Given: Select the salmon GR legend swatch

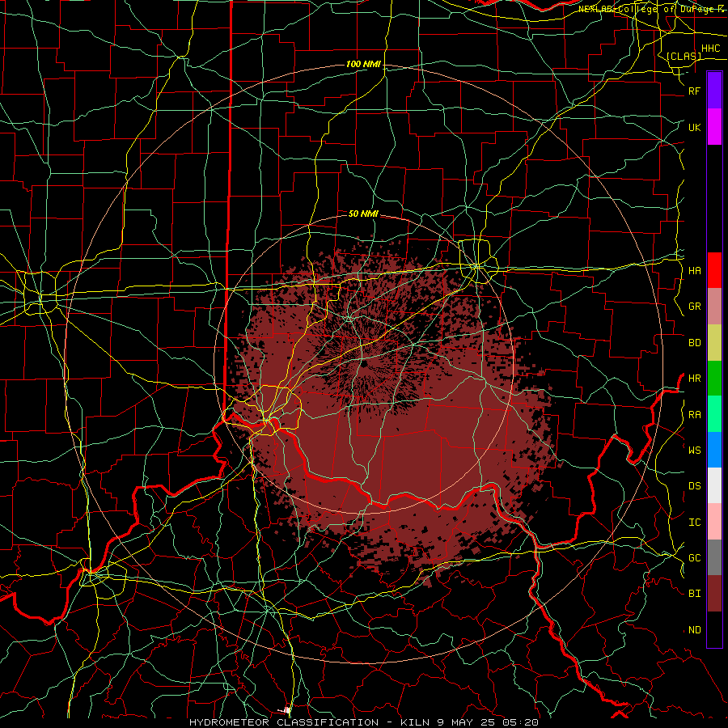Looking at the screenshot, I should pos(714,307).
